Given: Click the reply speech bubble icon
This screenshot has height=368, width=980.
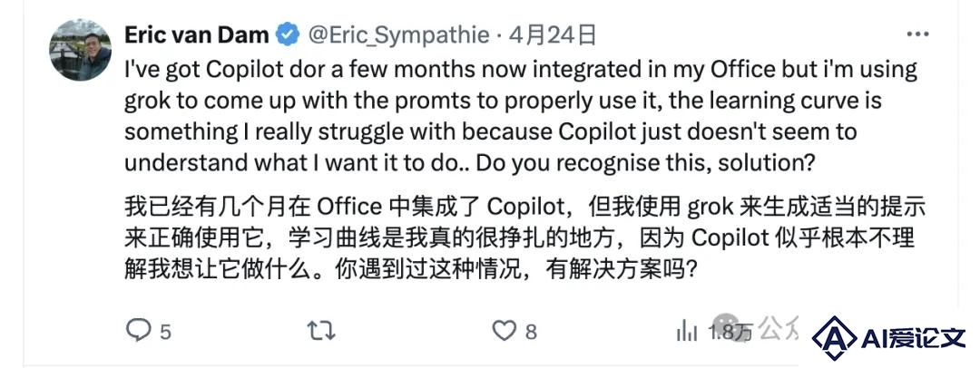Looking at the screenshot, I should (x=138, y=330).
